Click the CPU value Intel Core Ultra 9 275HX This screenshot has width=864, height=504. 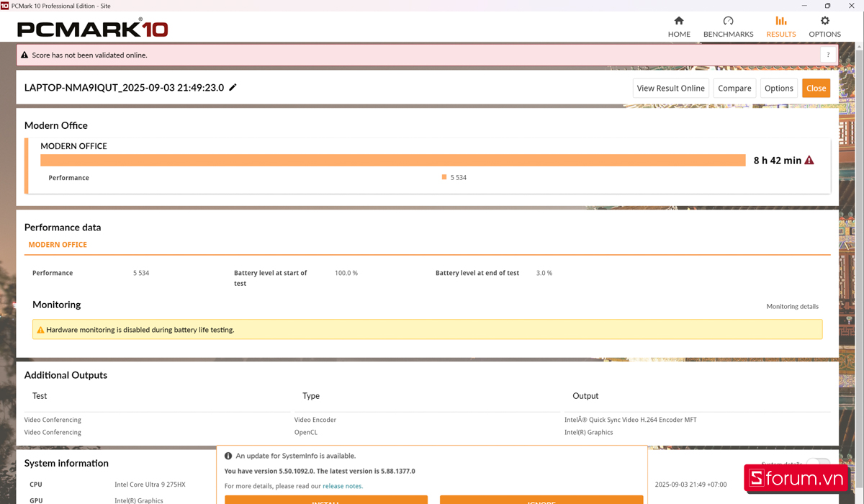pos(150,485)
